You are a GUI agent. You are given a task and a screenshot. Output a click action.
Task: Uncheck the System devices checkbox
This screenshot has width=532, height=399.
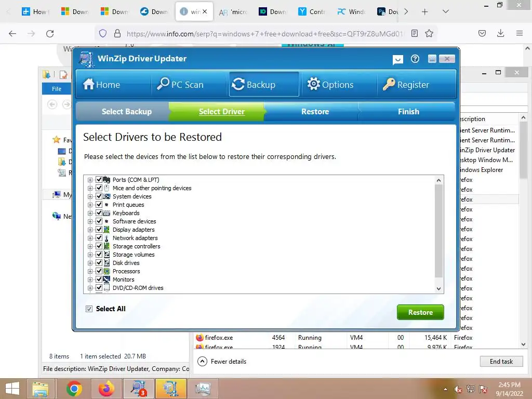point(99,196)
